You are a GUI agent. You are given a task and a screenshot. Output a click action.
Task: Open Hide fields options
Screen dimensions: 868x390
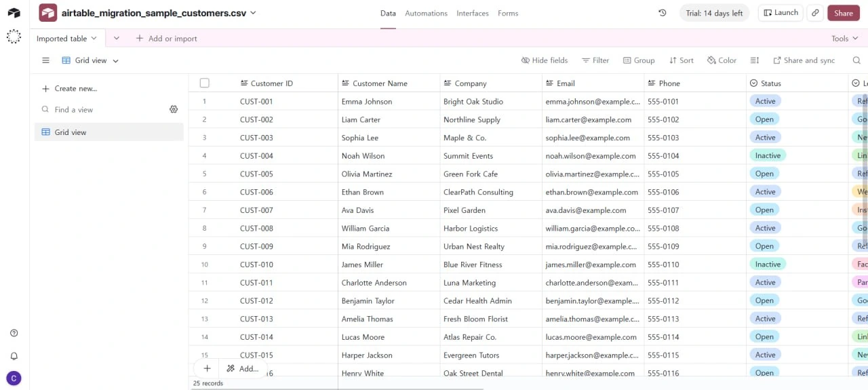pos(545,60)
